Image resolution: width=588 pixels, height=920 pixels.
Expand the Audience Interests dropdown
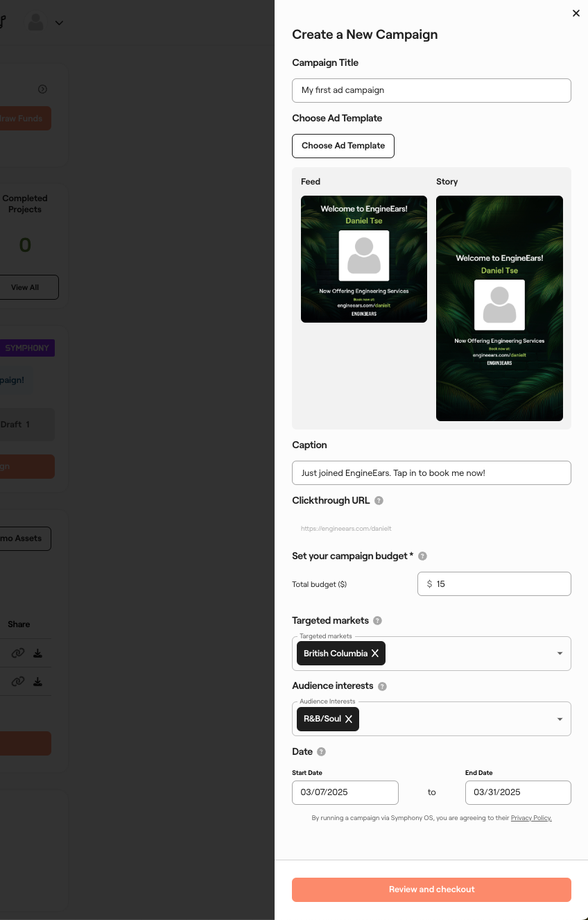pyautogui.click(x=560, y=719)
